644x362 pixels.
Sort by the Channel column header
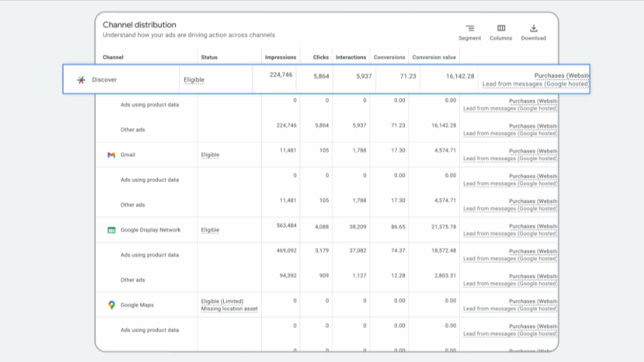click(113, 57)
